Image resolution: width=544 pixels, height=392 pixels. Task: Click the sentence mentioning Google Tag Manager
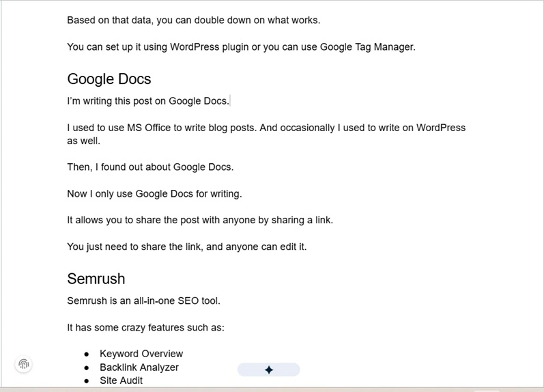(x=241, y=47)
